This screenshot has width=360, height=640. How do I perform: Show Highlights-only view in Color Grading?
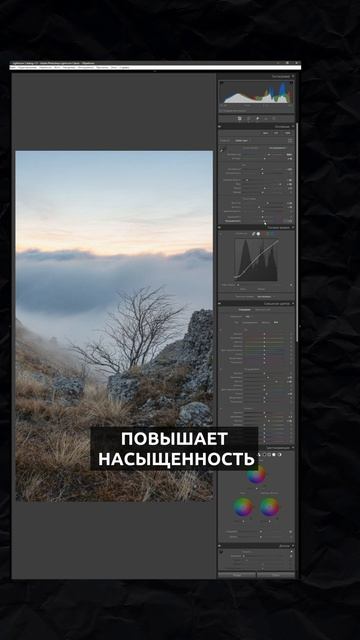(274, 455)
